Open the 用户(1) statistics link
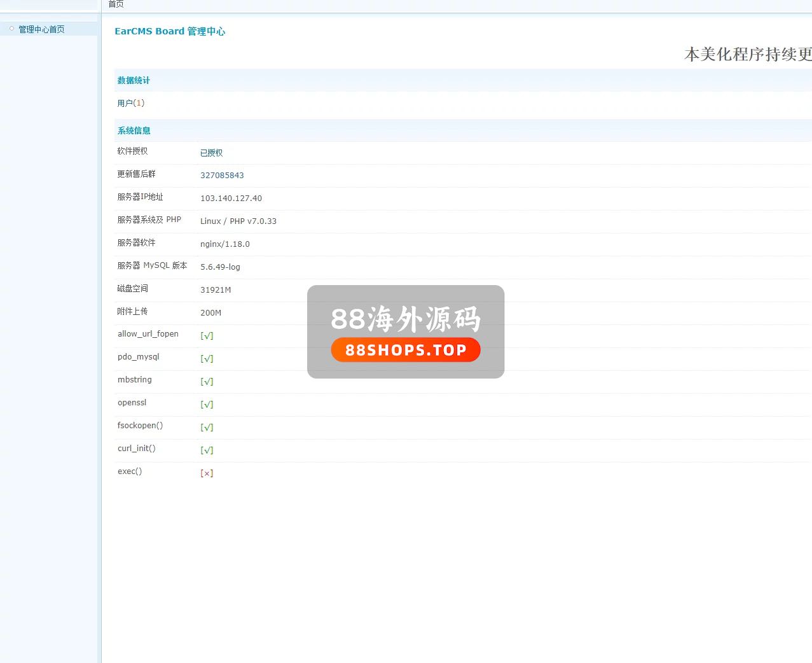This screenshot has height=663, width=812. pos(130,103)
